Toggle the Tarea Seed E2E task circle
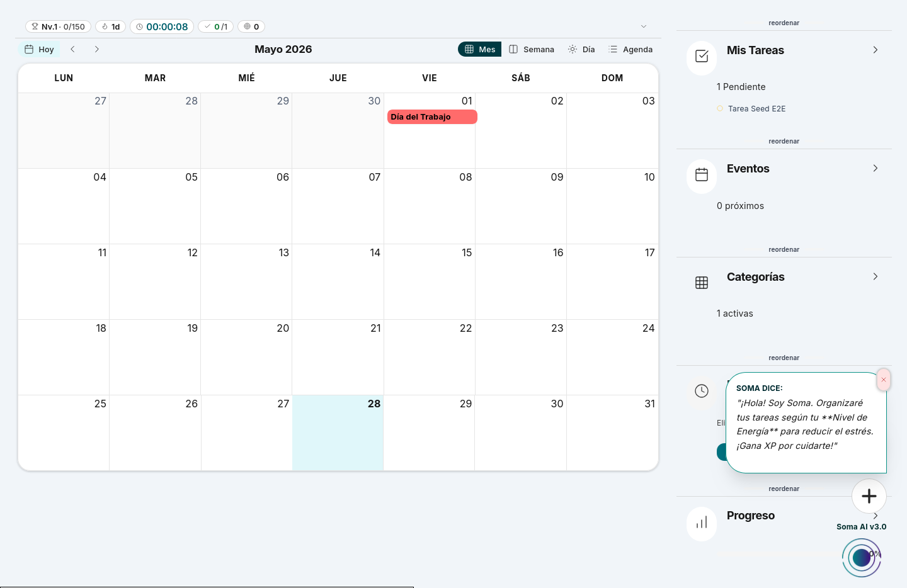The height and width of the screenshot is (588, 907). (720, 109)
